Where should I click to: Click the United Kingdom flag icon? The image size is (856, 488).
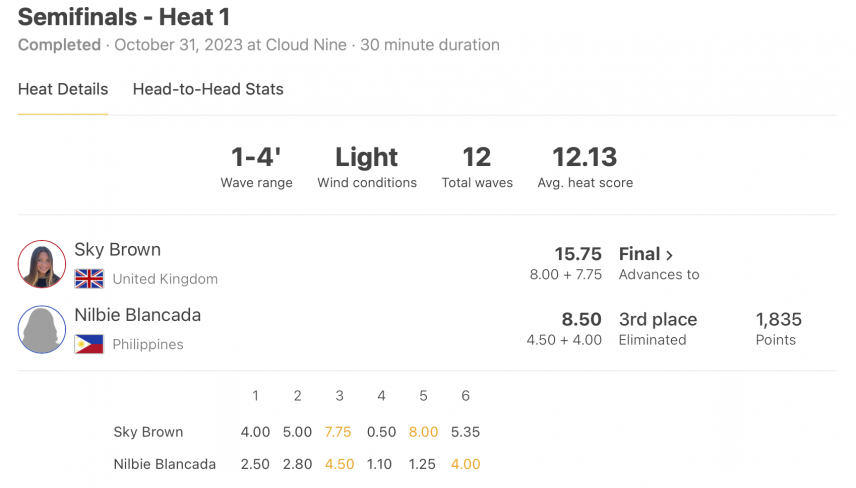(x=89, y=279)
